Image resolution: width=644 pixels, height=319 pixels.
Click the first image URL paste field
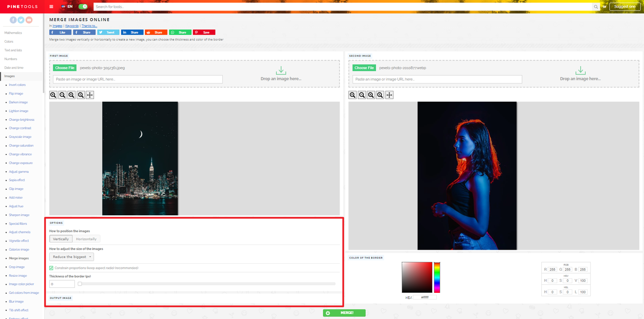point(138,79)
